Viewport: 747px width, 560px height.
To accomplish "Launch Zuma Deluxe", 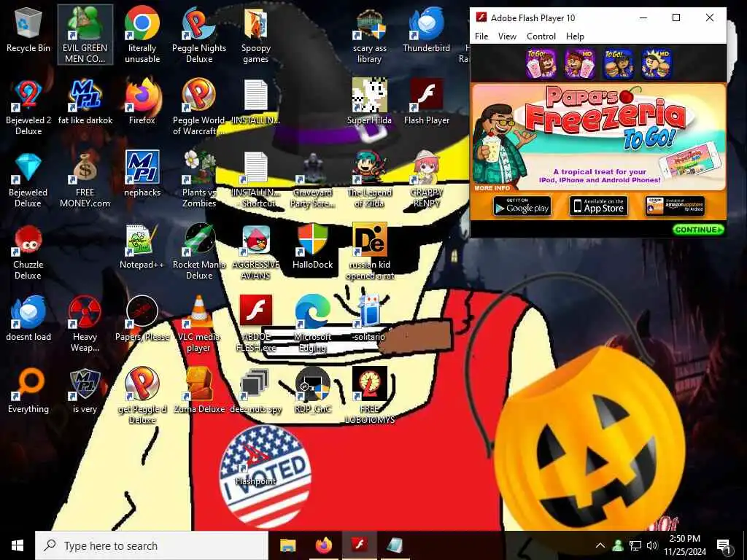I will (x=199, y=392).
